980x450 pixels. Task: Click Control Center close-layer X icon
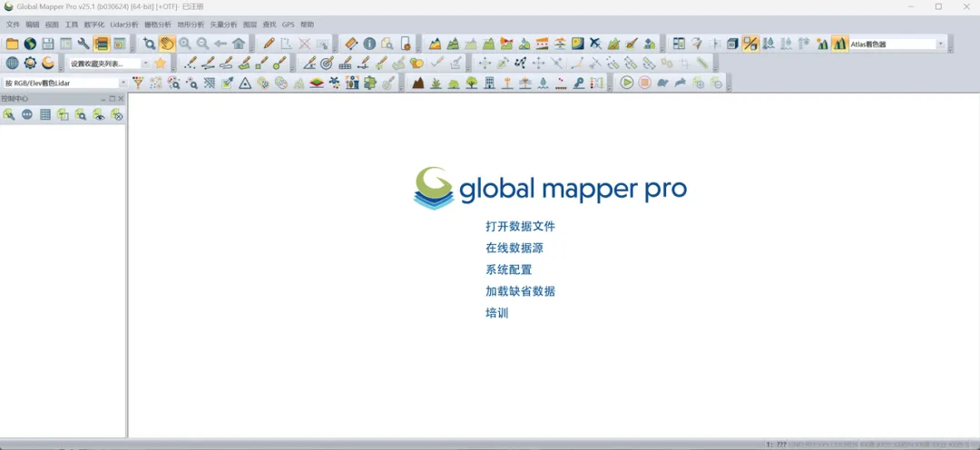[117, 114]
